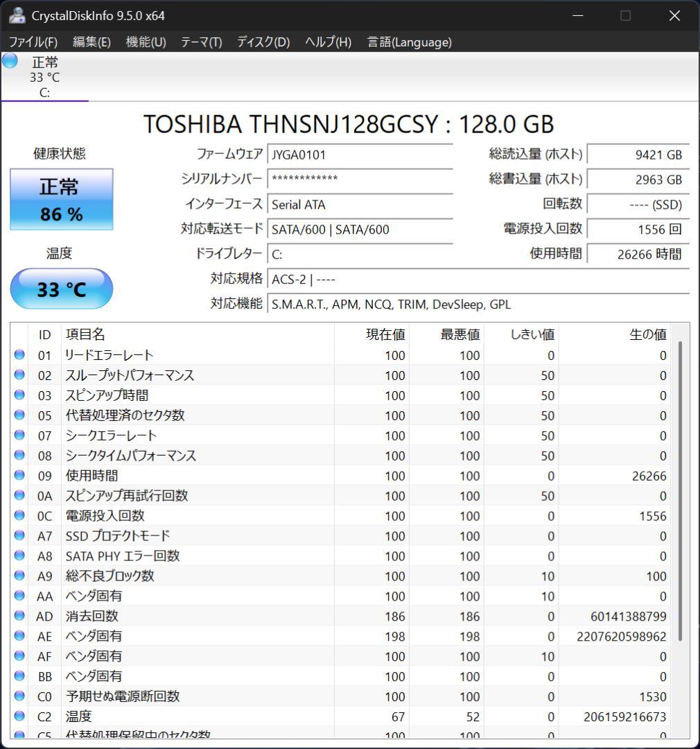Click the blue status orb for drive C:
The height and width of the screenshot is (749, 700).
tap(10, 60)
